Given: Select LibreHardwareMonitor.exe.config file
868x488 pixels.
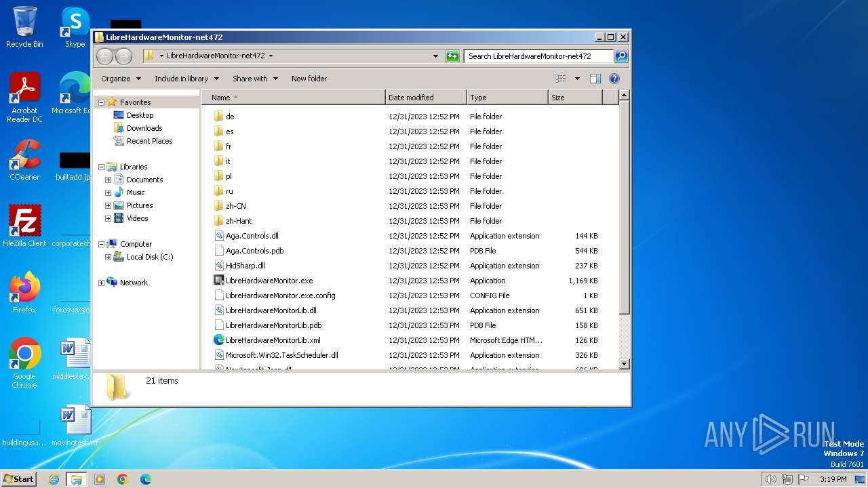Looking at the screenshot, I should [x=280, y=296].
